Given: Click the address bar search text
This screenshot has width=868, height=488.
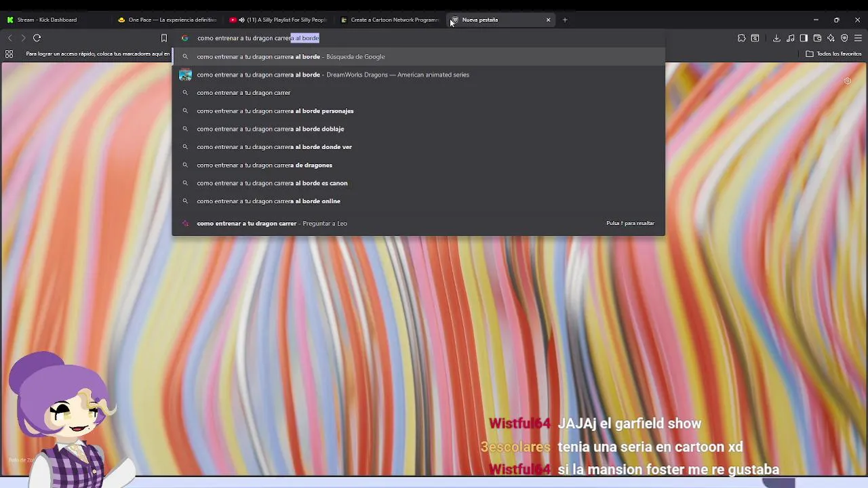Looking at the screenshot, I should pos(258,38).
